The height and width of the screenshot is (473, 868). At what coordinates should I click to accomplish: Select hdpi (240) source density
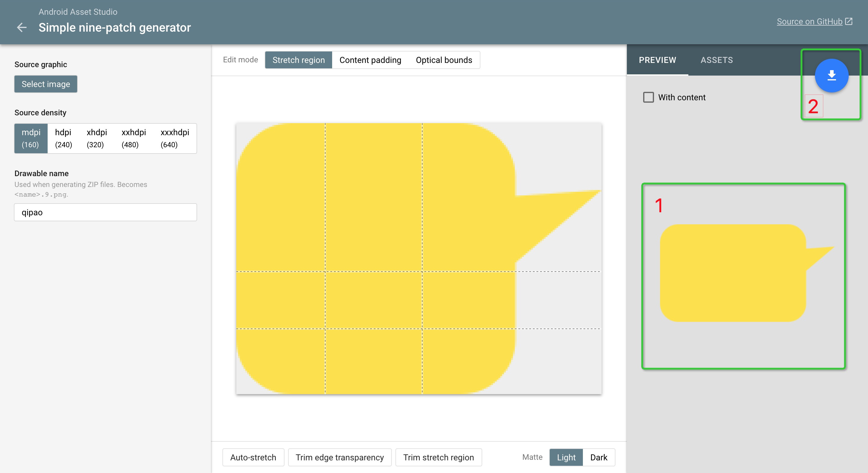[63, 138]
